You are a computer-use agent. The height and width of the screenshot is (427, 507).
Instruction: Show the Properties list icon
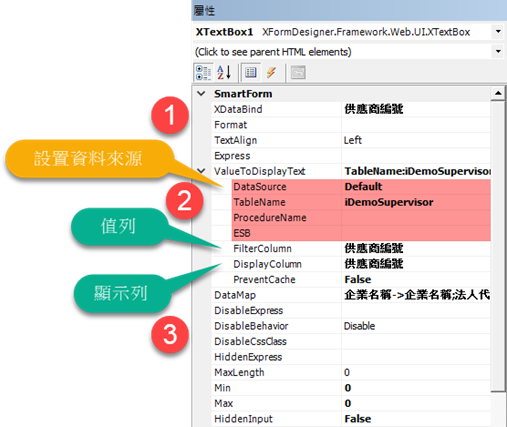[251, 72]
